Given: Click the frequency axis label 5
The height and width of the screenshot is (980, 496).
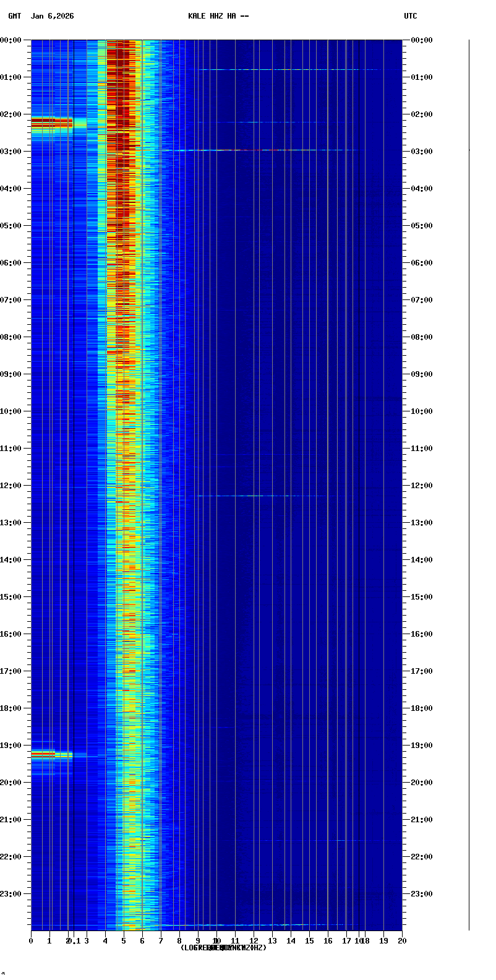Looking at the screenshot, I should 124,941.
